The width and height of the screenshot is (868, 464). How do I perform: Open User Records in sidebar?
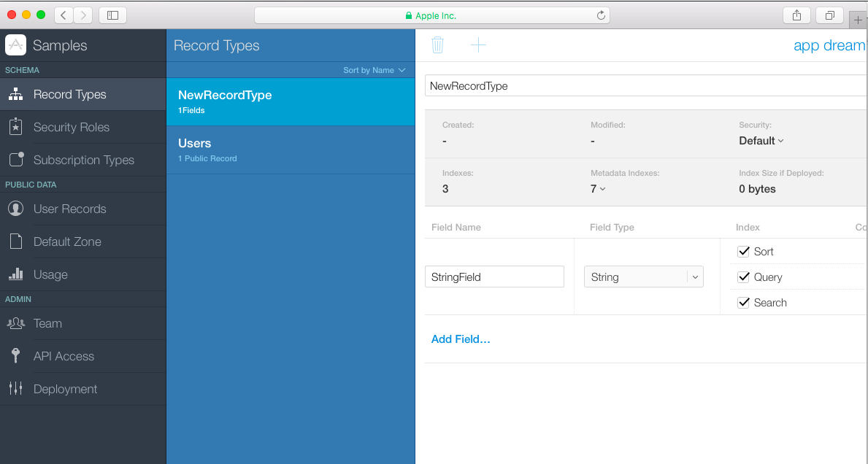tap(83, 209)
